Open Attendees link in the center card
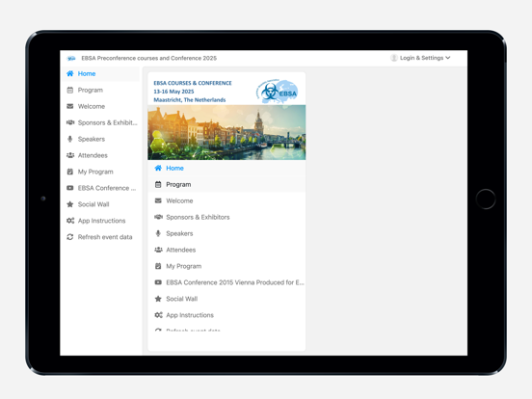532x399 pixels. [226, 250]
